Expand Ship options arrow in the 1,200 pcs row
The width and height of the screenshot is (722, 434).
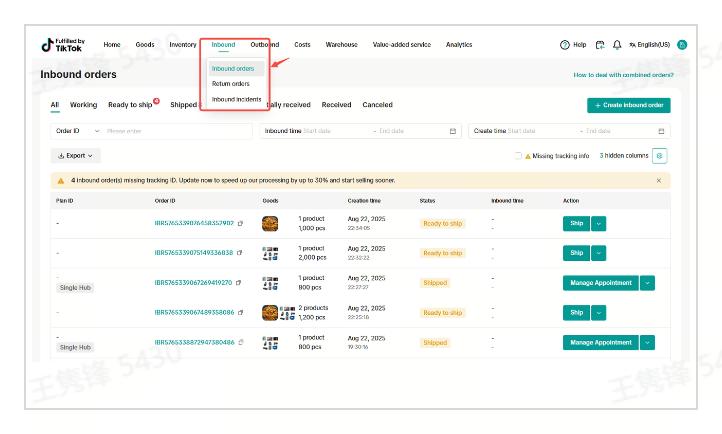tap(599, 313)
